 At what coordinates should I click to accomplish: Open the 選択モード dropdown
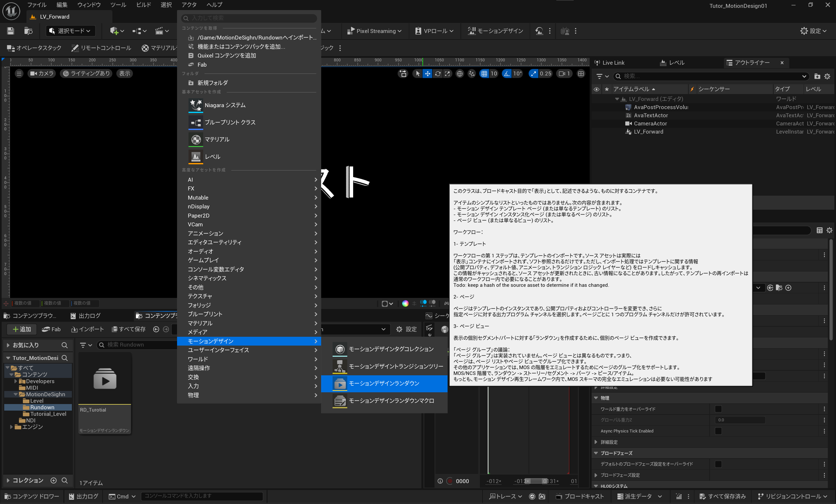tap(70, 31)
